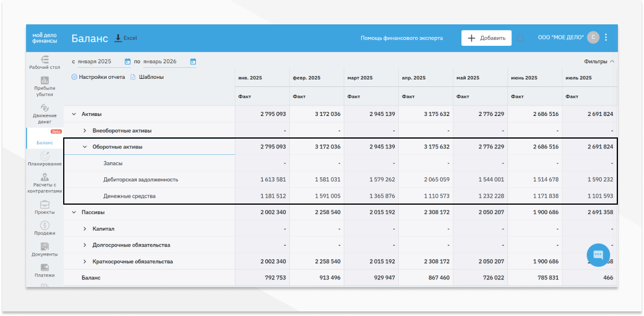Download the balance as Excel
Viewport: 644px width, 316px height.
[x=125, y=38]
